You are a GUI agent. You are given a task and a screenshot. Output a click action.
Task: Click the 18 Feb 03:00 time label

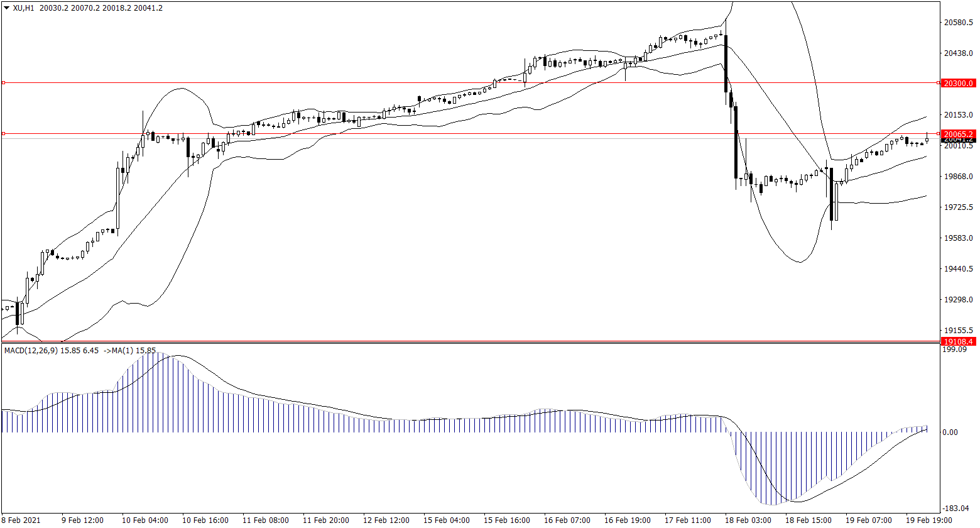pyautogui.click(x=748, y=520)
